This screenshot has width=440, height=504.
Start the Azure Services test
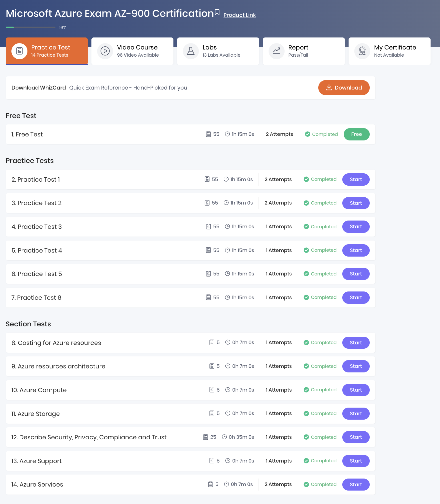click(356, 485)
